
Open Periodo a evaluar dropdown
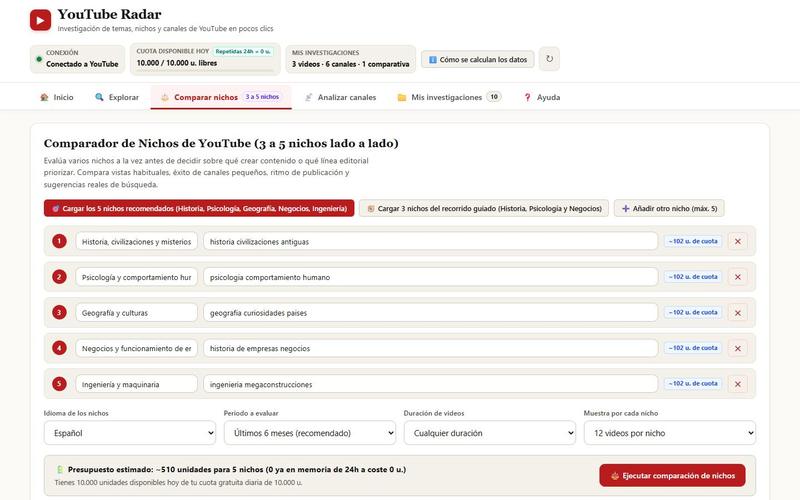[310, 433]
